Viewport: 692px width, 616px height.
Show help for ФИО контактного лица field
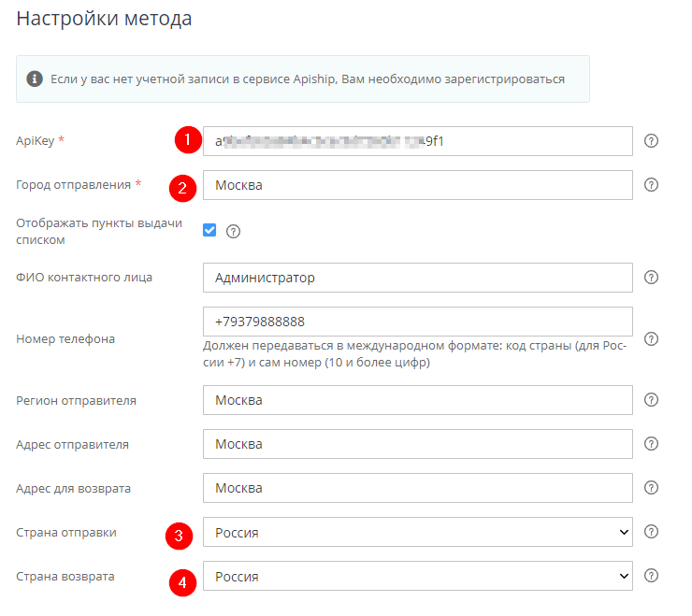pyautogui.click(x=652, y=278)
